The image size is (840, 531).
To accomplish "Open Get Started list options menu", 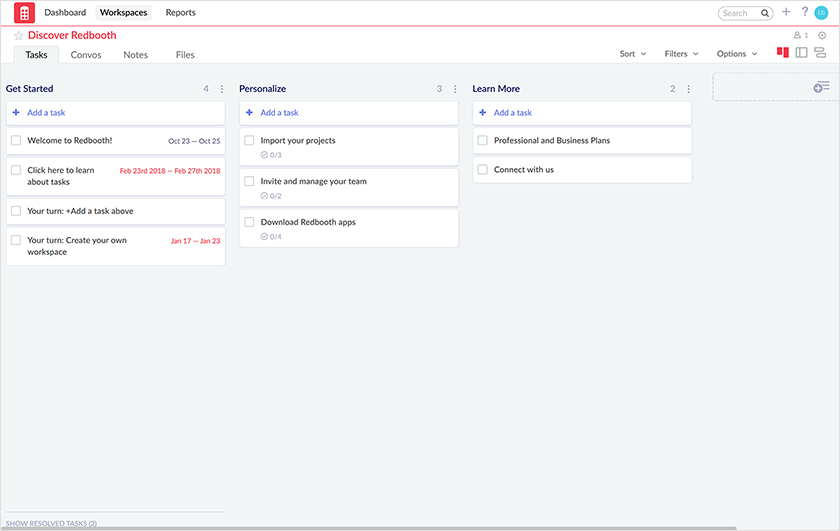I will [x=222, y=89].
